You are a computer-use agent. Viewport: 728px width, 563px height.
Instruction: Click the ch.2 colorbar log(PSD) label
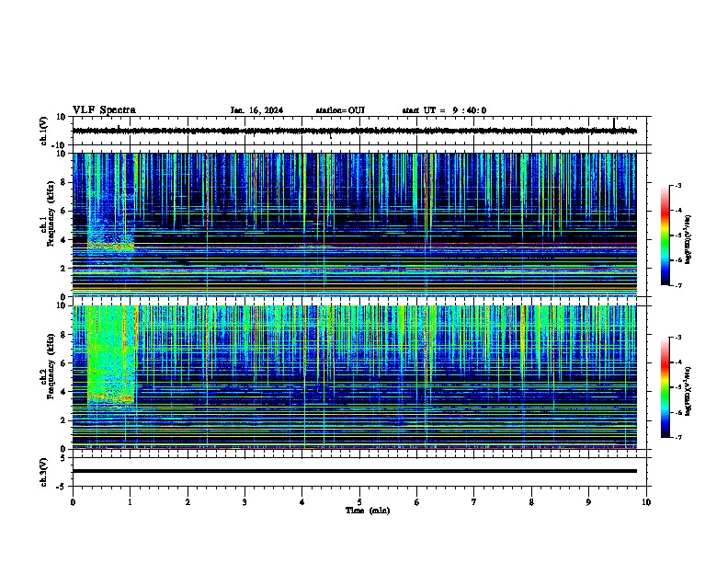[688, 391]
